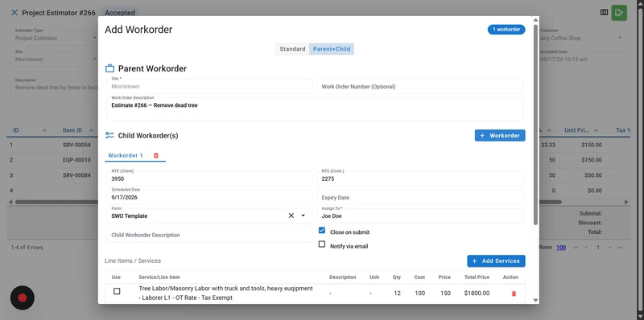This screenshot has width=644, height=320.
Task: Click the Child Workorder Description field
Action: pyautogui.click(x=209, y=235)
